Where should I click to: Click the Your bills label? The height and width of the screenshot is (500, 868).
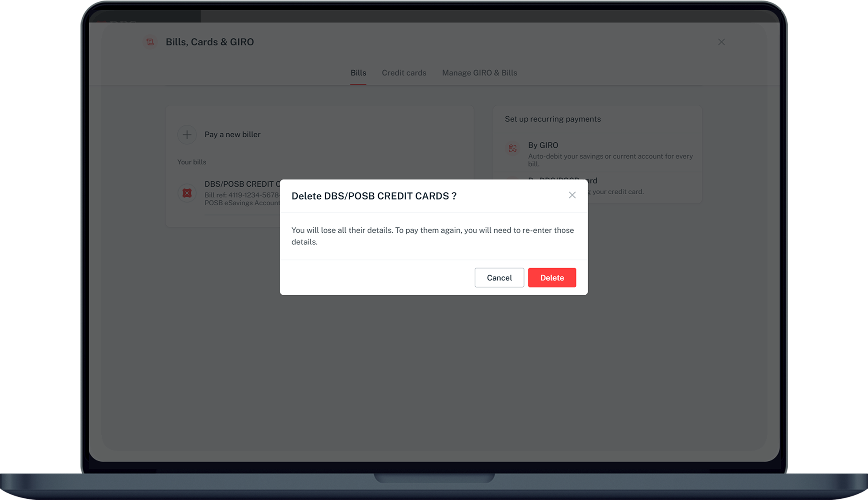(x=192, y=162)
